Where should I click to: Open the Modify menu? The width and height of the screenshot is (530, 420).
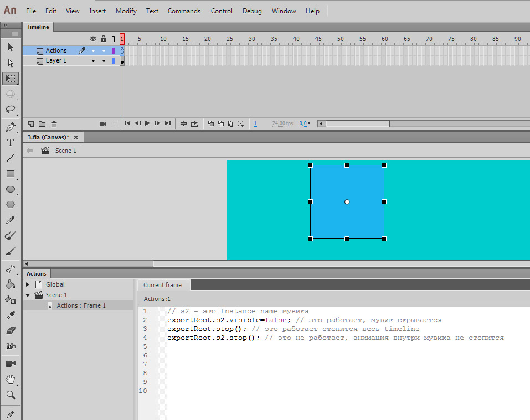point(126,11)
